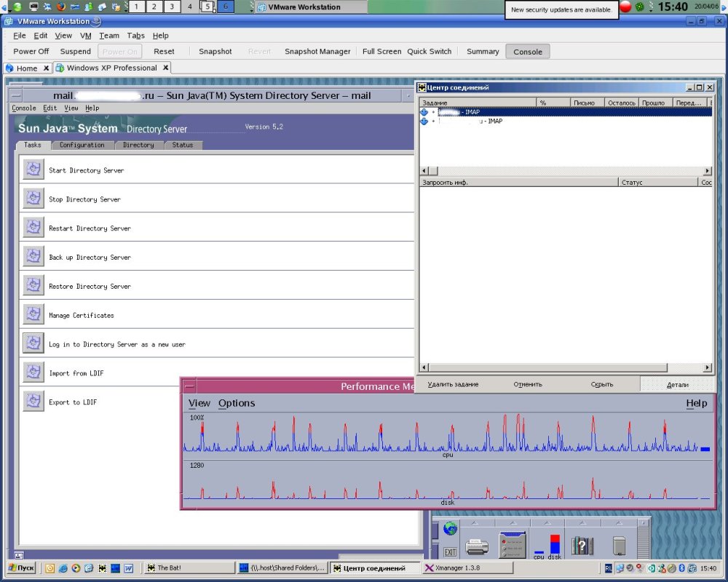
Task: Click the Back up Directory Server icon
Action: point(33,256)
